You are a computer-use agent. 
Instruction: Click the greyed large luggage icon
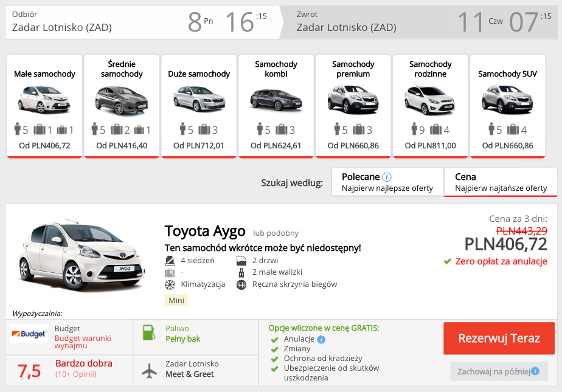coord(170,273)
